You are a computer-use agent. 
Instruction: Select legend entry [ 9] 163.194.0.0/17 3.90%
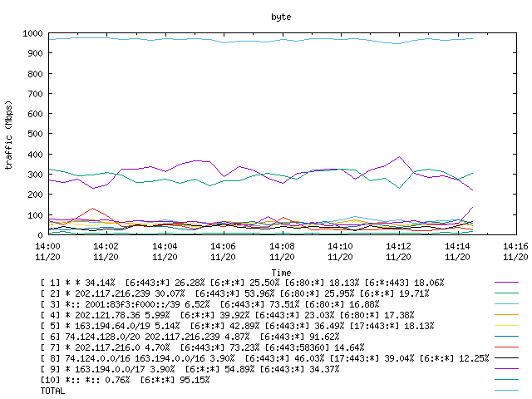tap(190, 369)
